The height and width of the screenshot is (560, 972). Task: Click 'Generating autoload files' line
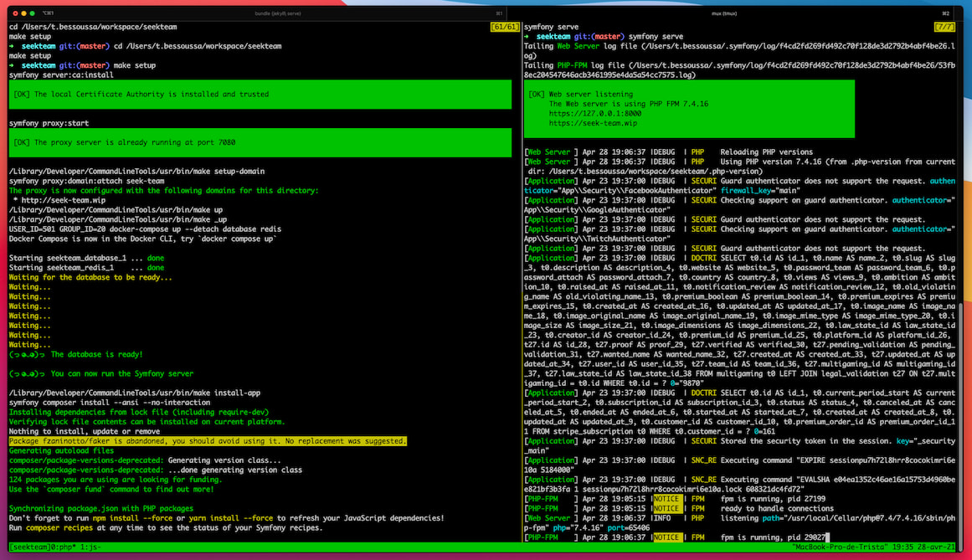point(61,450)
